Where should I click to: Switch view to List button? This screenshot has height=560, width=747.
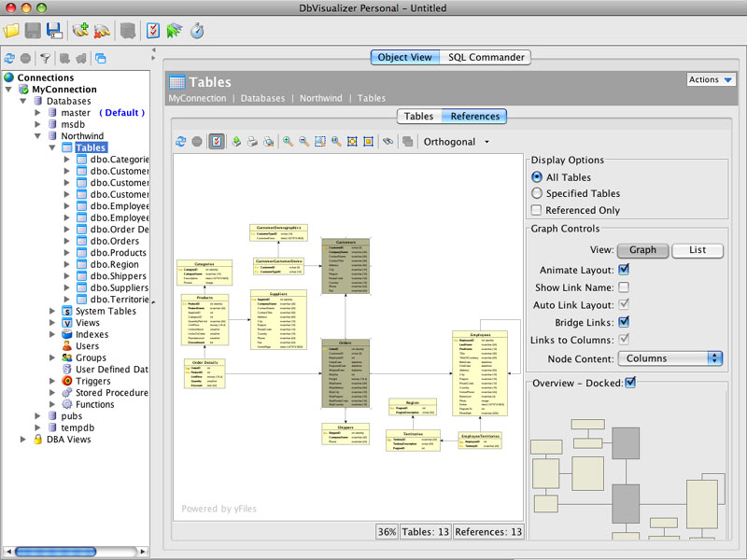tap(698, 250)
